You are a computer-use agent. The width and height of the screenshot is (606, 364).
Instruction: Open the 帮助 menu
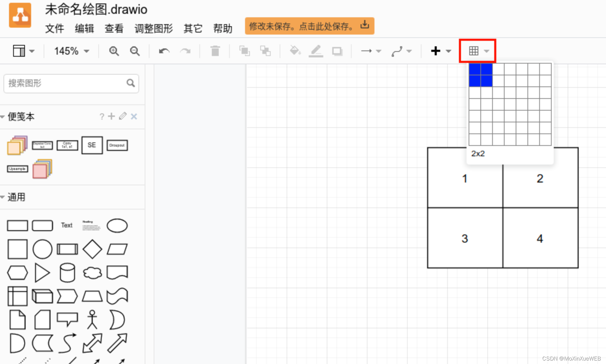pyautogui.click(x=223, y=29)
